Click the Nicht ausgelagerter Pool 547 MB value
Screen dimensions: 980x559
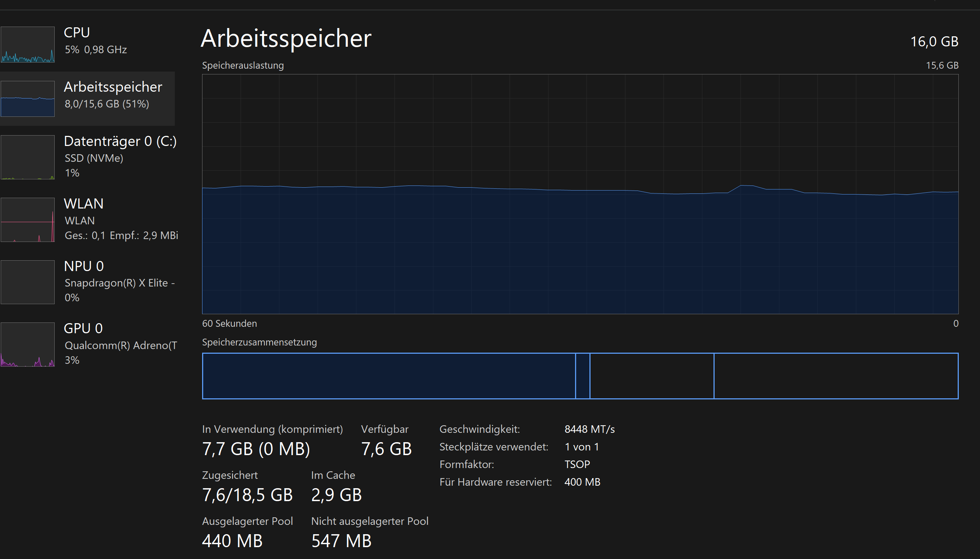tap(341, 541)
